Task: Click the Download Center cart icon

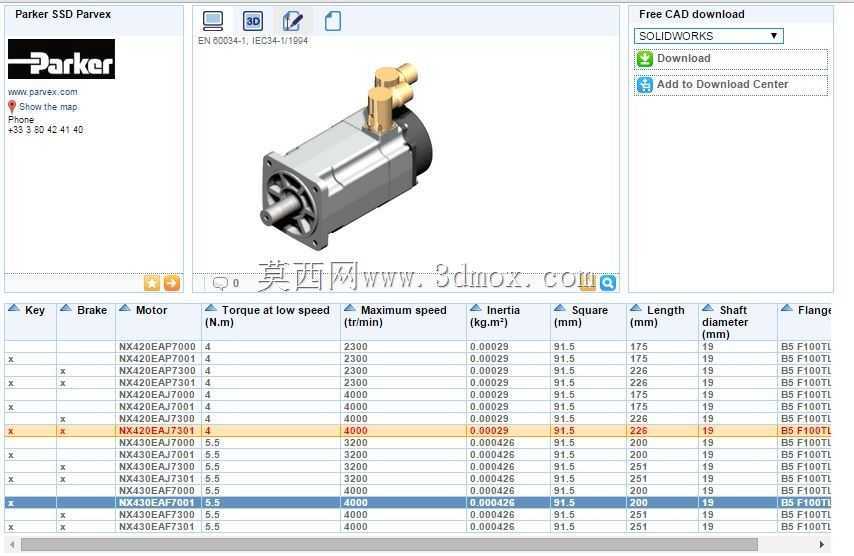Action: (645, 85)
